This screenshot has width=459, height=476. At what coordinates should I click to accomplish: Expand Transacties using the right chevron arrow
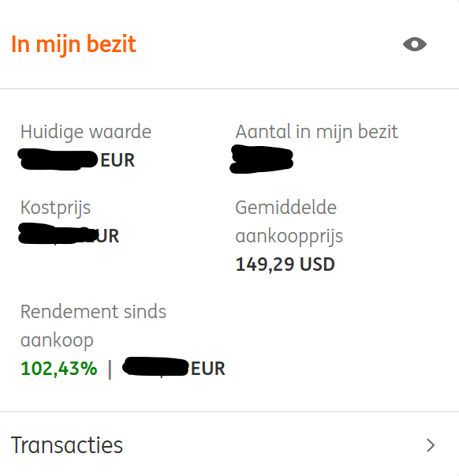(x=431, y=445)
